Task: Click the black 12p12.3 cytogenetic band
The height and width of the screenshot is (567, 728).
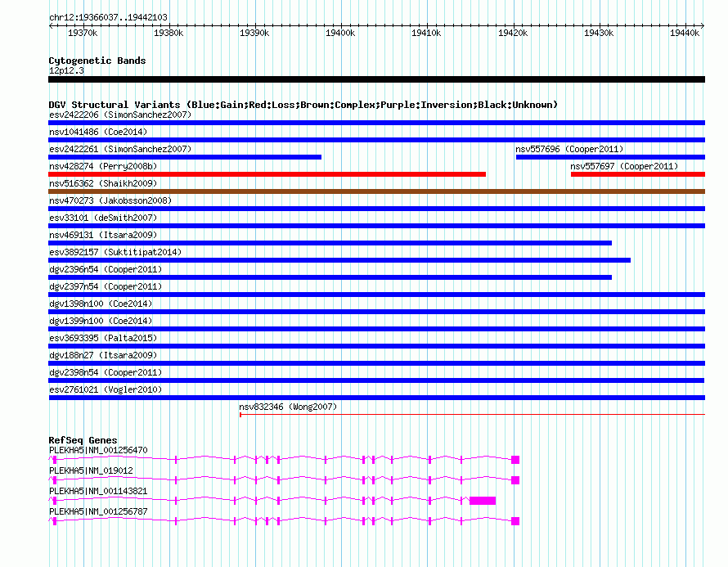Action: point(376,79)
